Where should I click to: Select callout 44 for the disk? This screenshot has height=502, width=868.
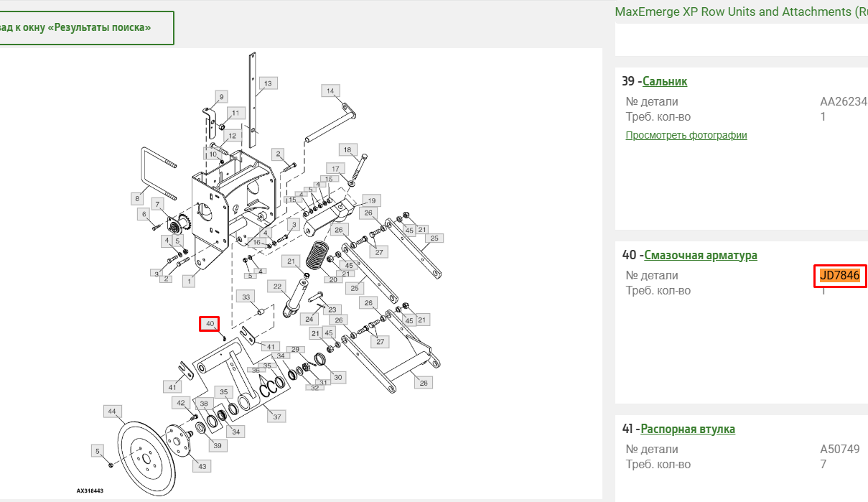[112, 412]
